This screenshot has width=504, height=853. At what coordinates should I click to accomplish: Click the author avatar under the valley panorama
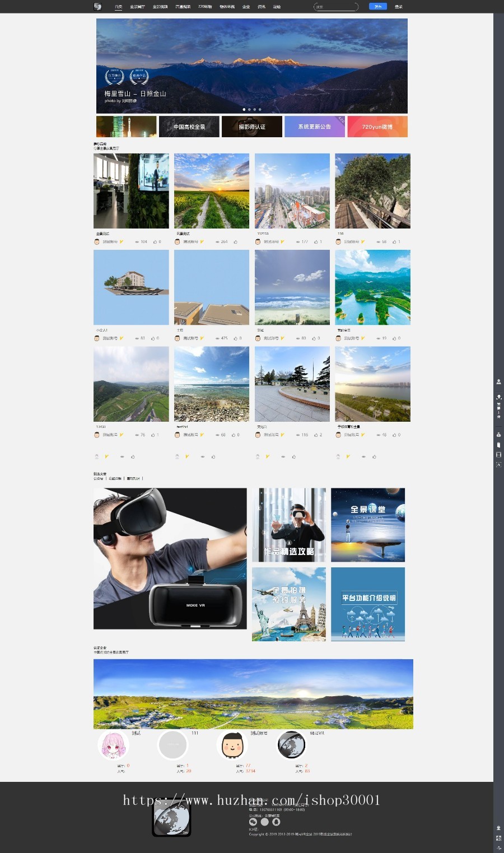96,435
